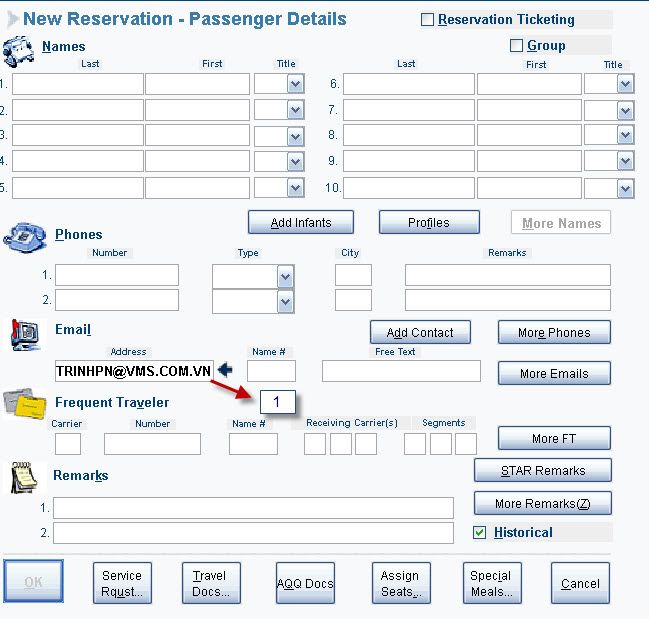Click the title bar arrow icon

tap(12, 19)
